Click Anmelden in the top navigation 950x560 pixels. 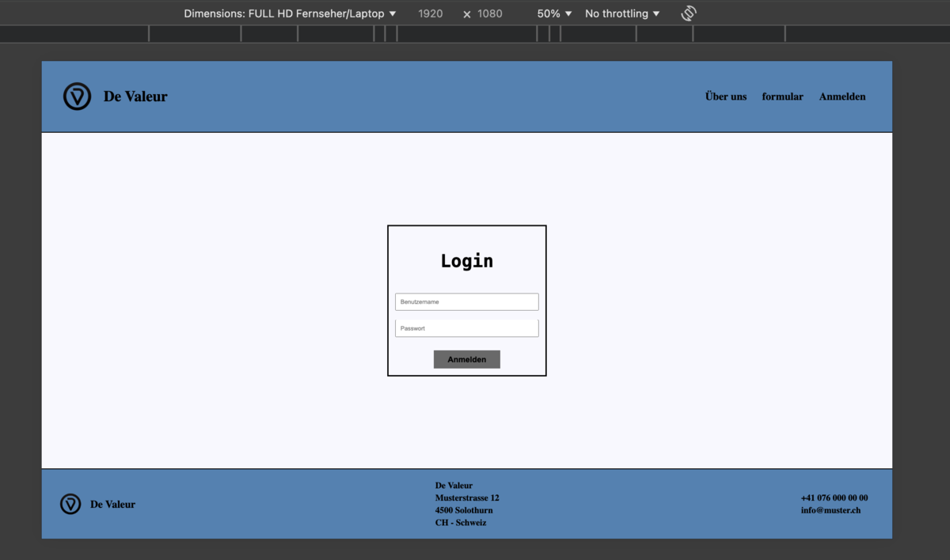(842, 96)
